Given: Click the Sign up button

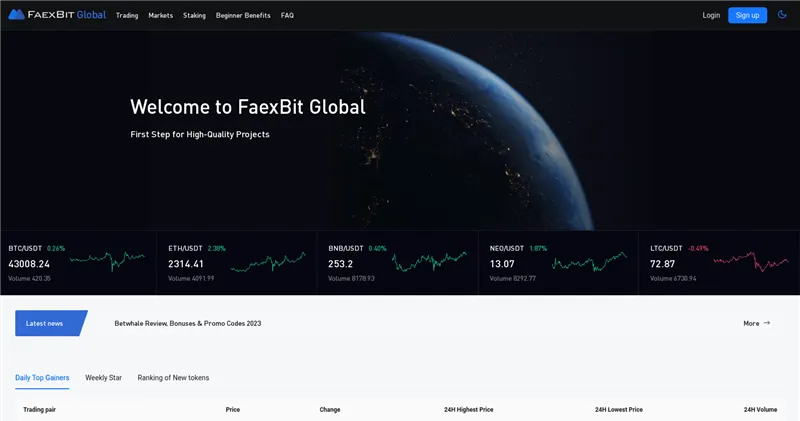Looking at the screenshot, I should click(x=747, y=15).
